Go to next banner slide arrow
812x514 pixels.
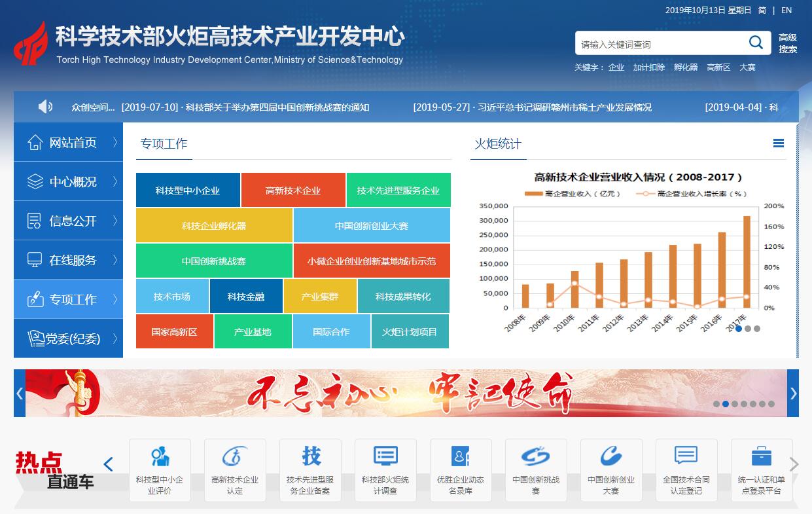point(793,393)
